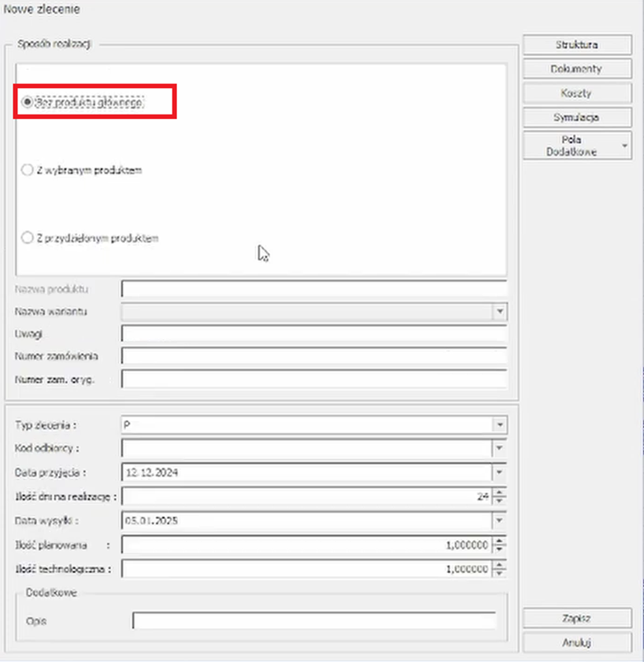Select the 'Bez produktu głównego' radio option
This screenshot has height=662, width=644.
(27, 102)
